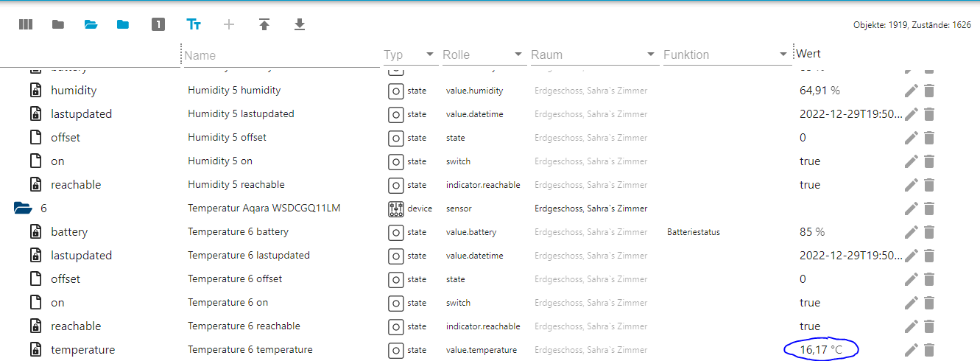Delete the Temperature 6 temperature object
The image size is (980, 361).
point(929,350)
